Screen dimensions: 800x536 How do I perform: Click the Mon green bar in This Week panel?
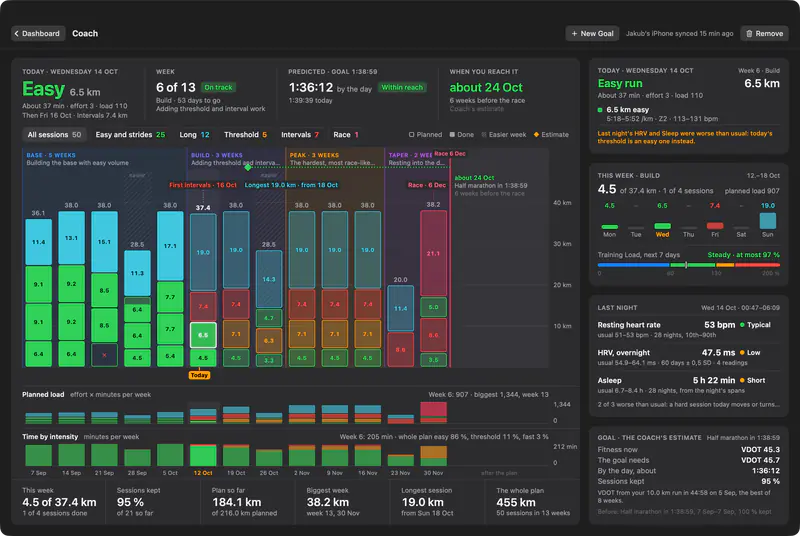[610, 226]
